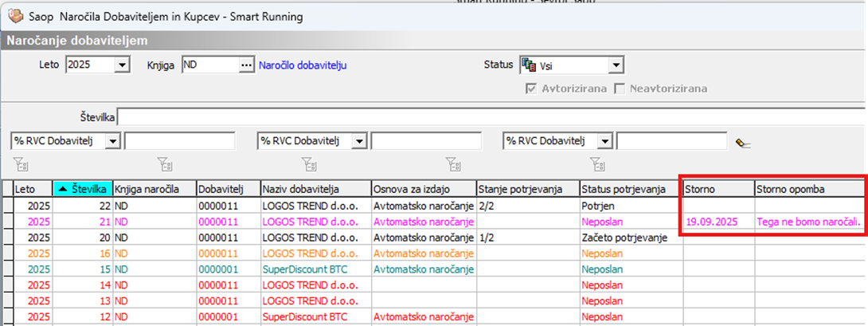Sort by the Leto column header
868x326 pixels.
point(33,188)
